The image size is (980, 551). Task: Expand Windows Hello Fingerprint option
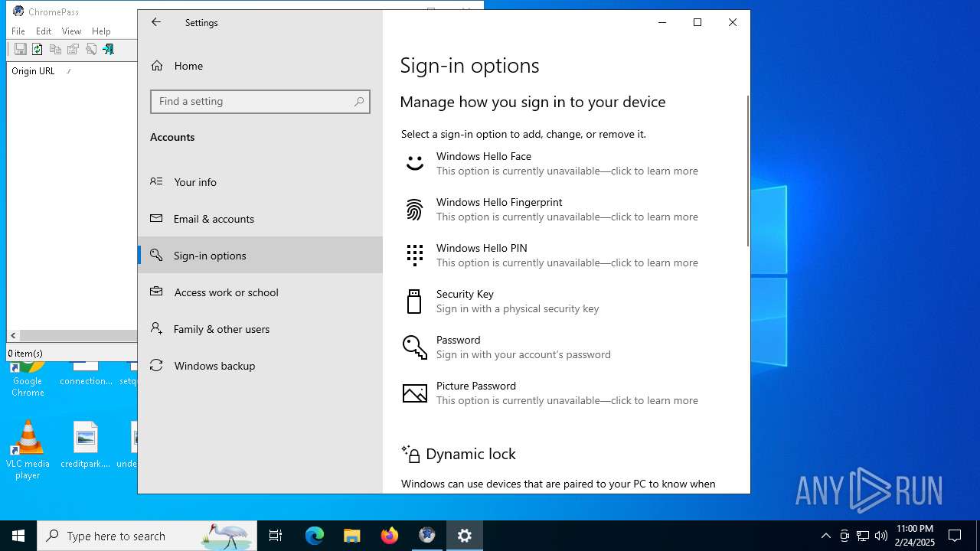point(565,209)
